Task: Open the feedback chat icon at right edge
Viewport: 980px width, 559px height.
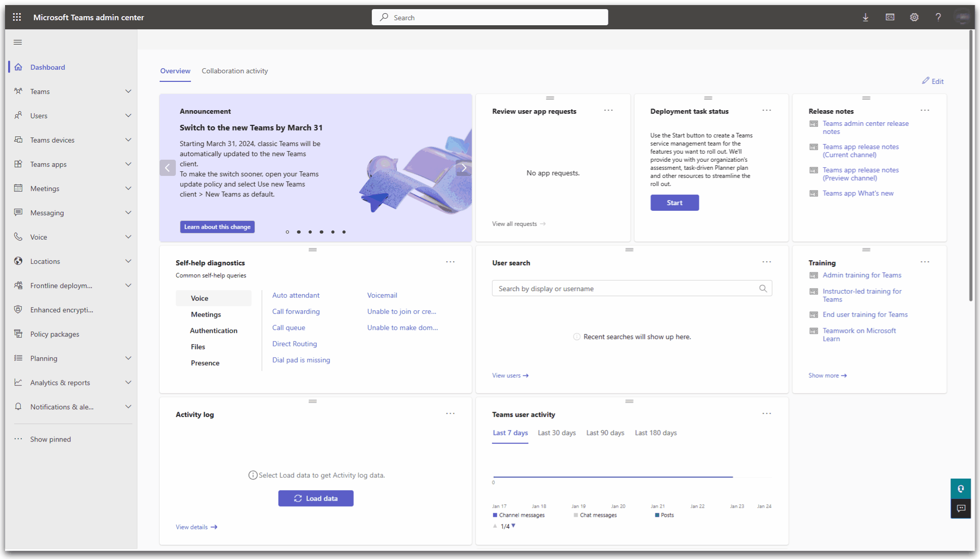Action: pos(961,508)
